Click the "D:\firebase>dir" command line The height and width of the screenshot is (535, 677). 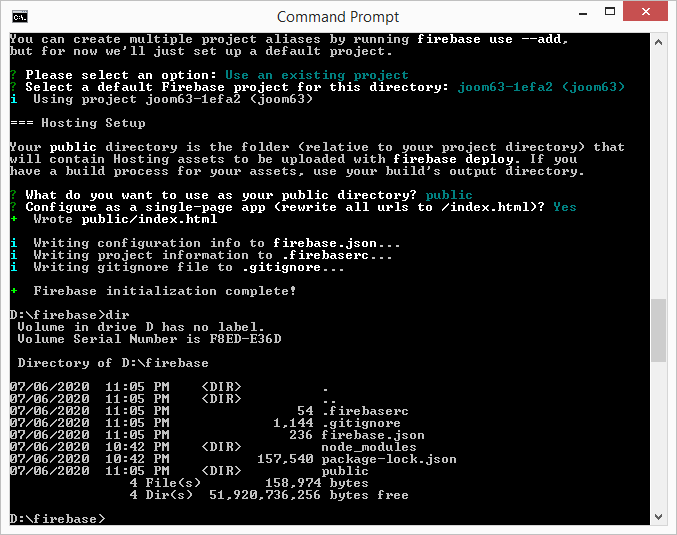click(x=68, y=315)
